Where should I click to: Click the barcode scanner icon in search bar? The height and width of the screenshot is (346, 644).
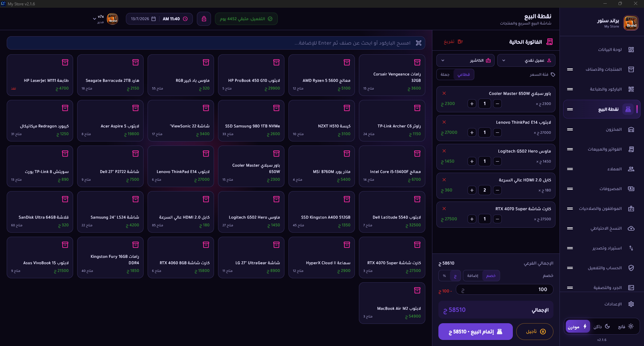pyautogui.click(x=419, y=43)
